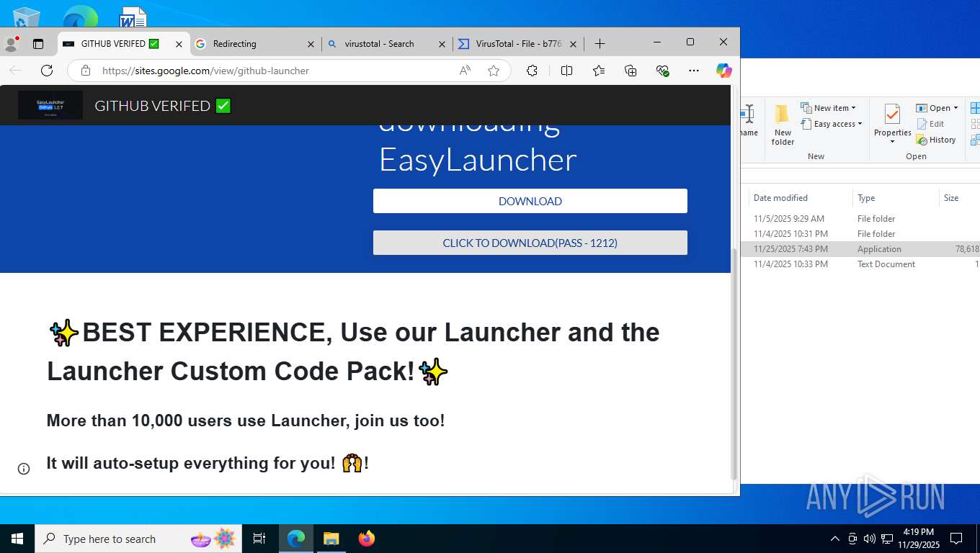Expand the Properties dropdown arrow
The image size is (980, 553).
pyautogui.click(x=892, y=142)
